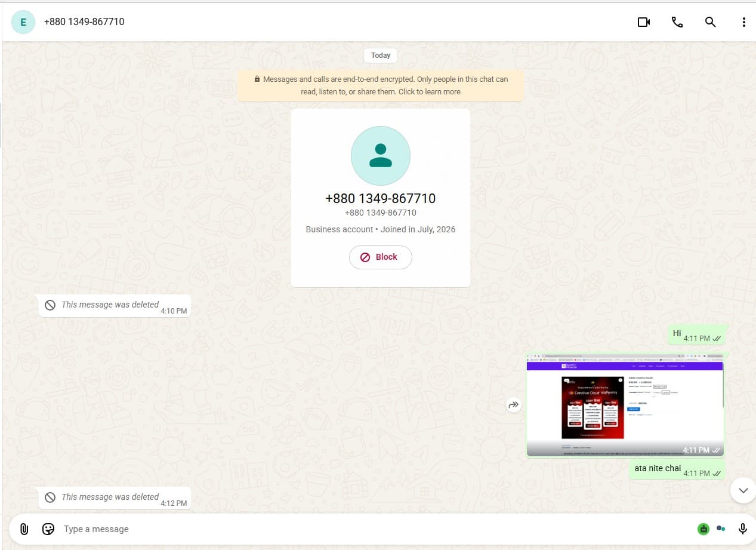Screen dimensions: 756x550
Task: Start a voice call using the phone icon
Action: pyautogui.click(x=677, y=22)
